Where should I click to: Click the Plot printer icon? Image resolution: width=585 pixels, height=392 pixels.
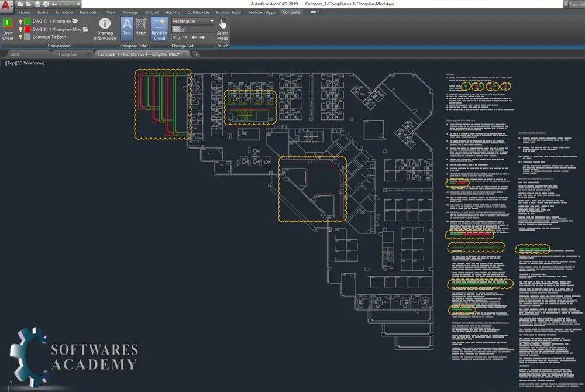tap(46, 4)
